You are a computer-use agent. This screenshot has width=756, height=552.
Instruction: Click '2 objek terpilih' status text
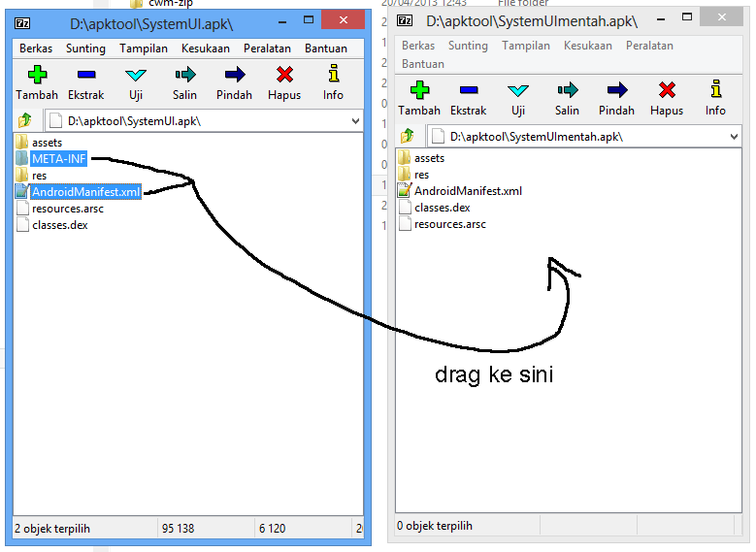pyautogui.click(x=52, y=529)
